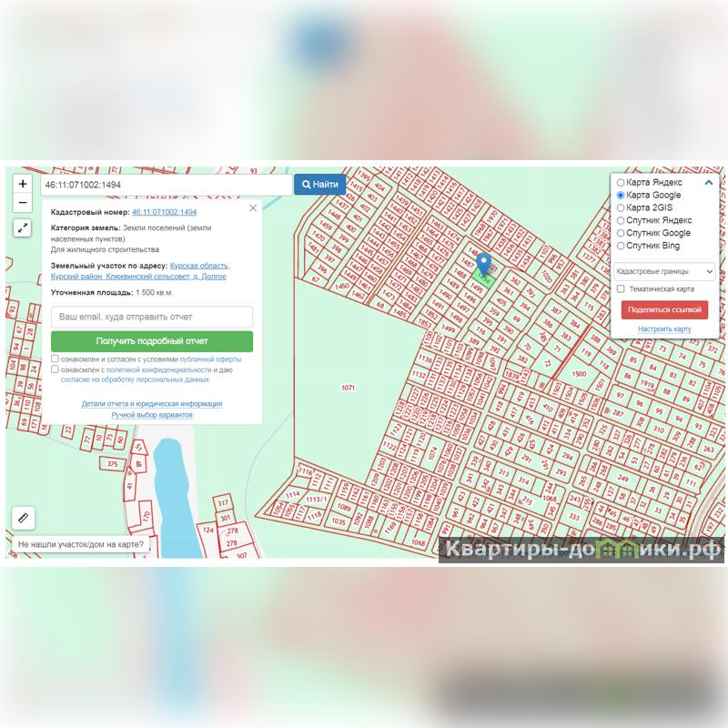
Task: Open the Настроить карту link
Action: (664, 329)
